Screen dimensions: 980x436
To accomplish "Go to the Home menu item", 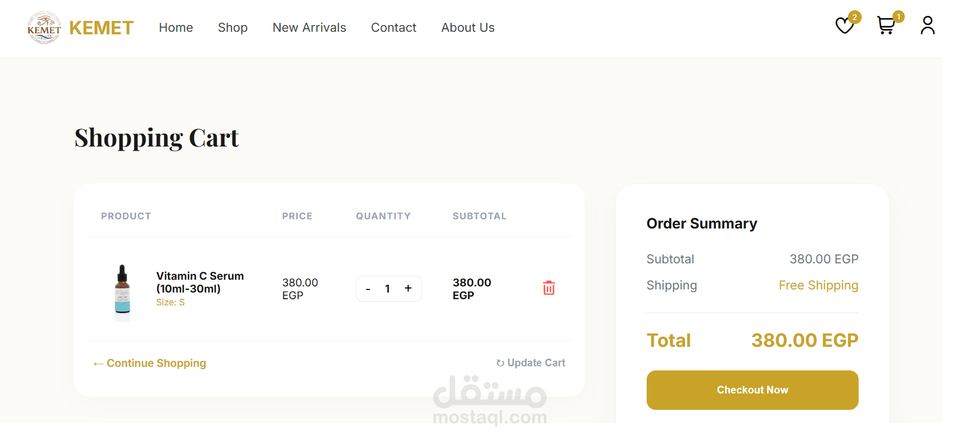I will pyautogui.click(x=176, y=28).
